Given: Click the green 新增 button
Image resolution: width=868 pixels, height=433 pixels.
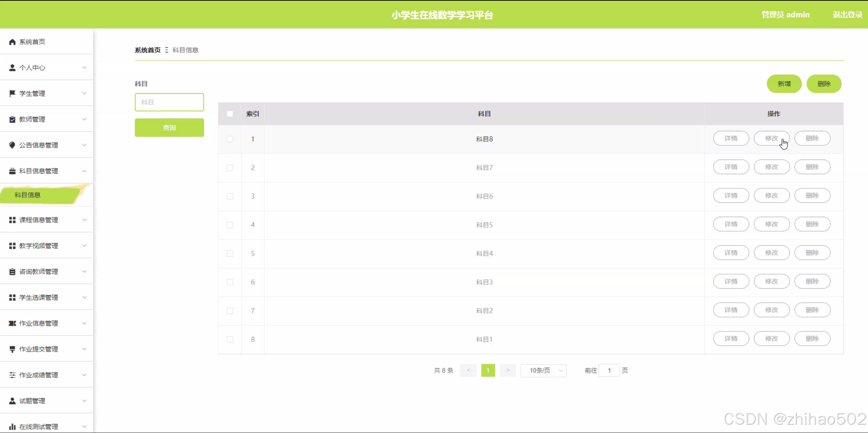Looking at the screenshot, I should point(784,84).
